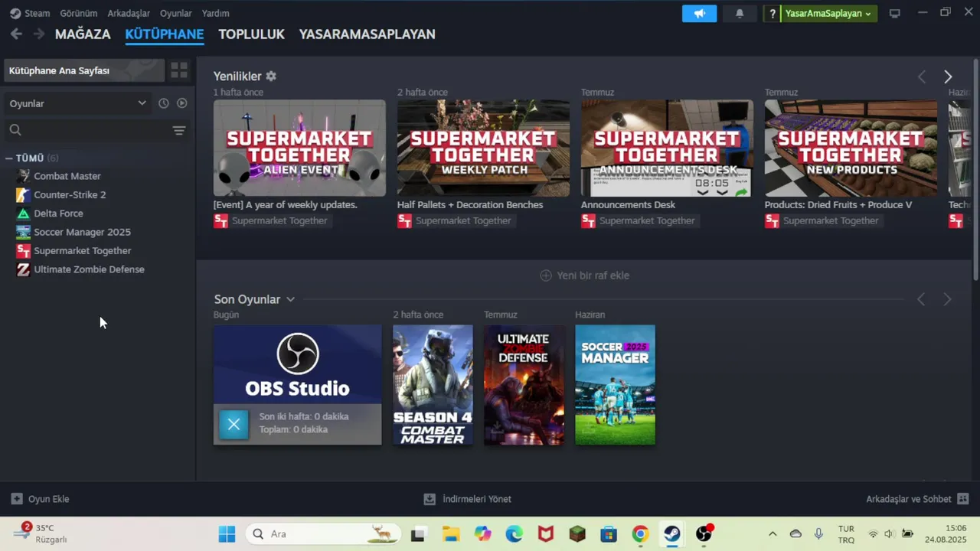Go forward with the right arrow icon

pyautogui.click(x=39, y=34)
